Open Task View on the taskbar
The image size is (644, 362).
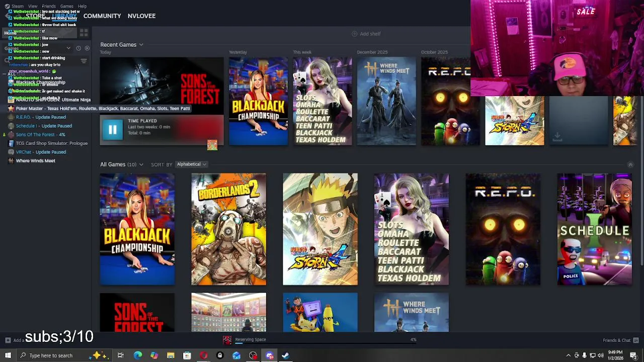point(121,355)
